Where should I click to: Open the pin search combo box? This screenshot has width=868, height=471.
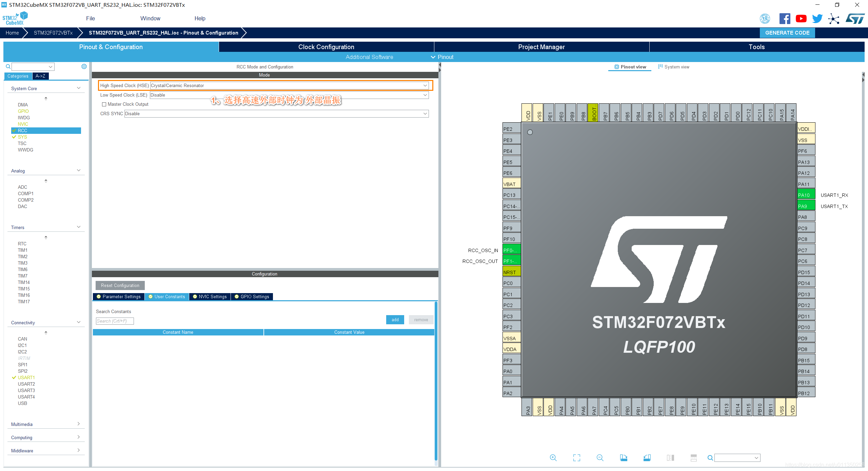point(737,458)
